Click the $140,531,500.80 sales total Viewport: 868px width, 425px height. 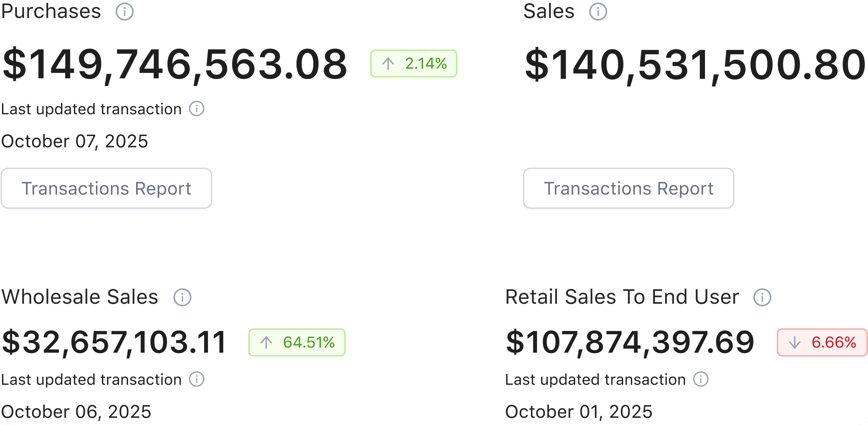pyautogui.click(x=695, y=64)
